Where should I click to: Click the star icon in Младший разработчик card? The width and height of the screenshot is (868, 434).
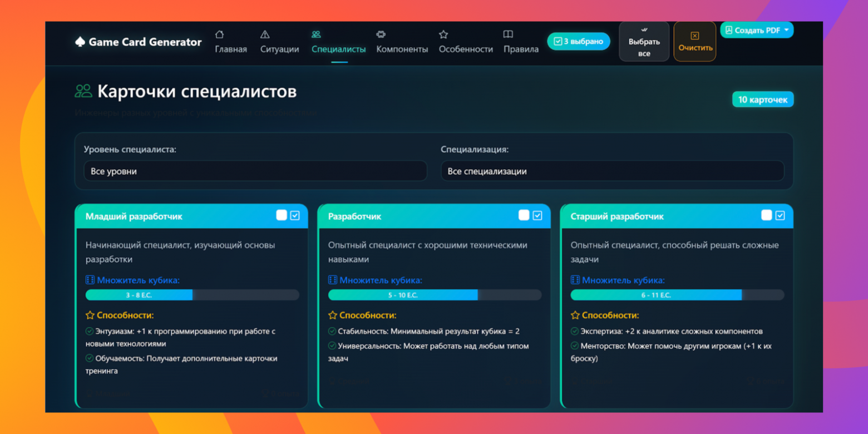point(90,315)
